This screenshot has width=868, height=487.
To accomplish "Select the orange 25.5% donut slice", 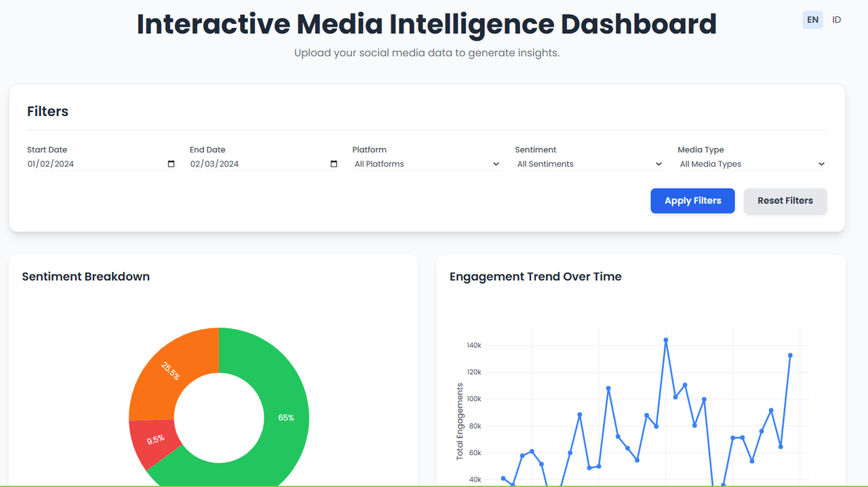I will 170,370.
